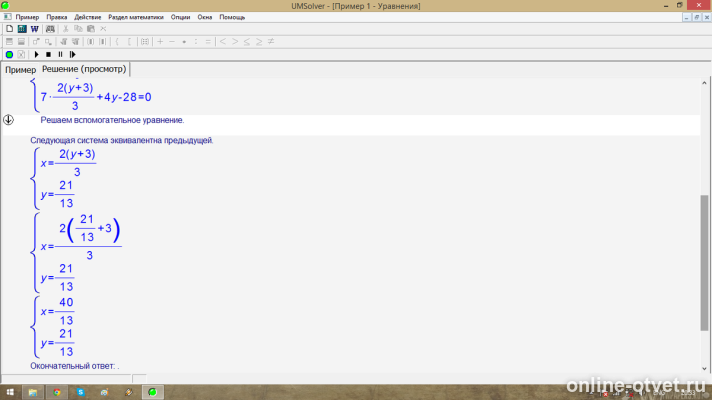Click the x=40/13 result equation
This screenshot has height=400, width=712.
pos(57,311)
